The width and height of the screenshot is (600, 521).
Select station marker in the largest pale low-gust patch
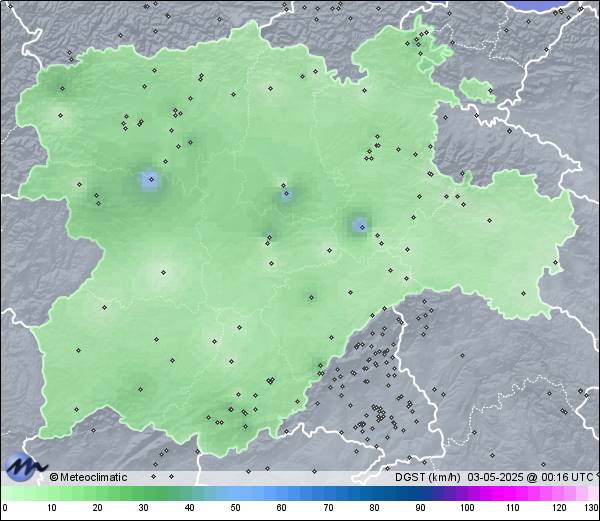pyautogui.click(x=163, y=272)
